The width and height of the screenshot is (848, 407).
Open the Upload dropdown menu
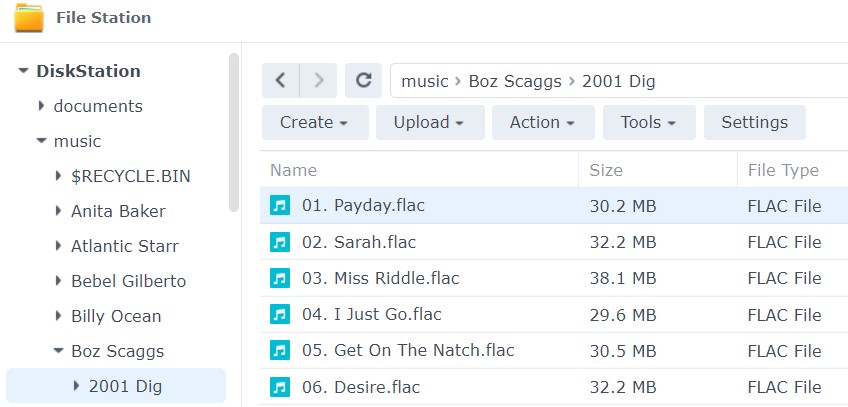pyautogui.click(x=429, y=122)
